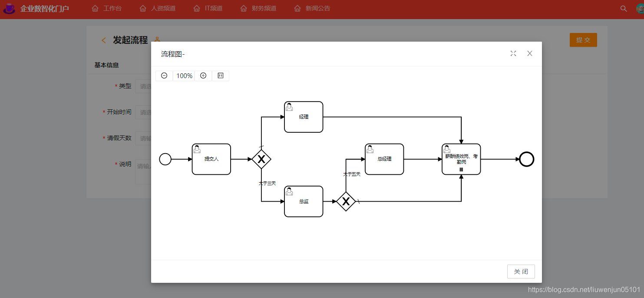Image resolution: width=644 pixels, height=298 pixels.
Task: Click the 大于五天 condition label
Action: (352, 174)
